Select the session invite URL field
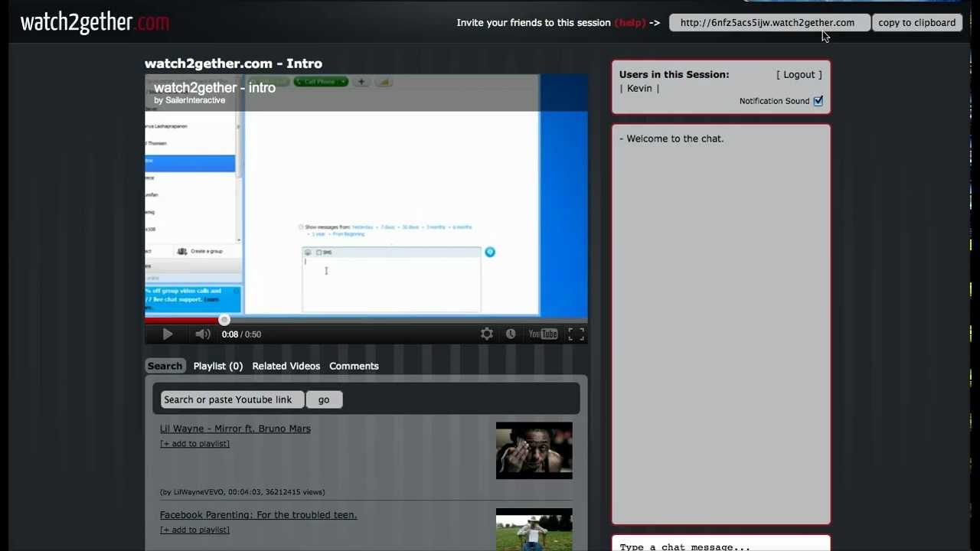 (x=768, y=22)
